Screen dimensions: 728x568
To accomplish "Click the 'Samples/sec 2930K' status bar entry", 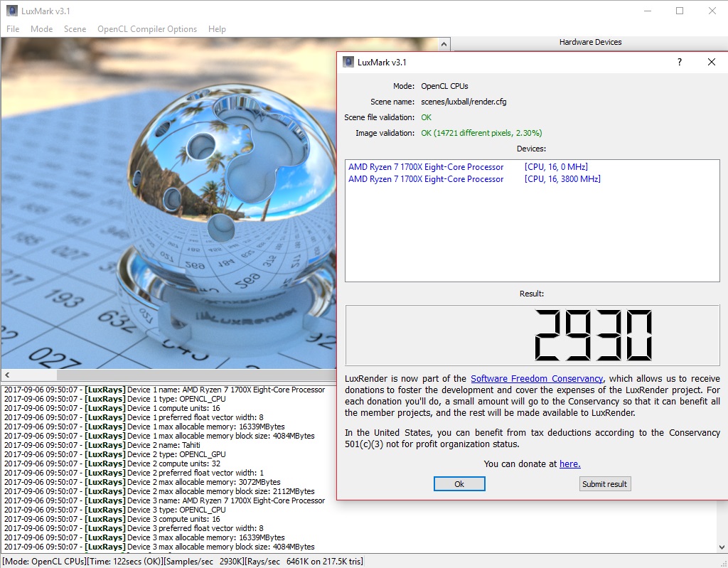I will pyautogui.click(x=203, y=562).
